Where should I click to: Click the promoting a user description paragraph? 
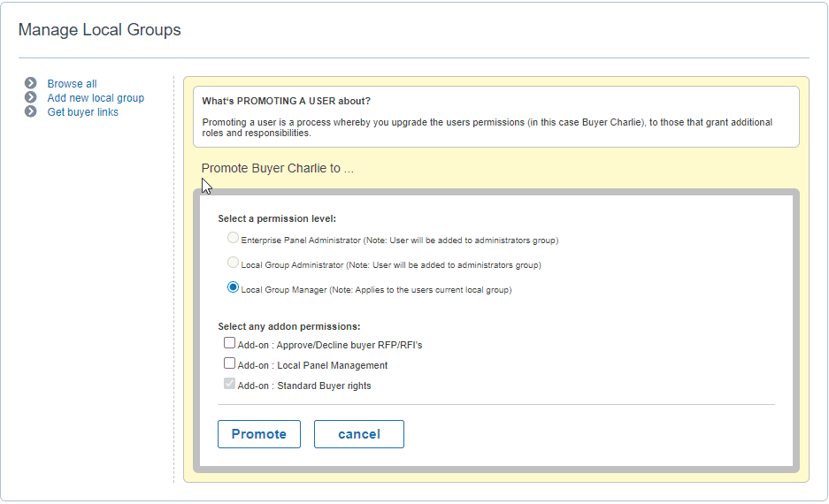(x=487, y=127)
